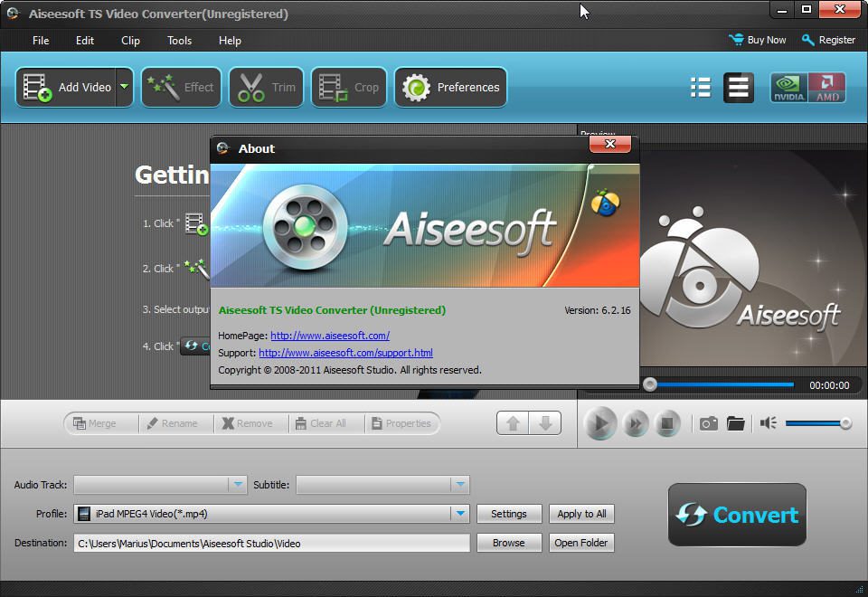Click the Destination path input field
Viewport: 868px width, 597px height.
tap(271, 543)
